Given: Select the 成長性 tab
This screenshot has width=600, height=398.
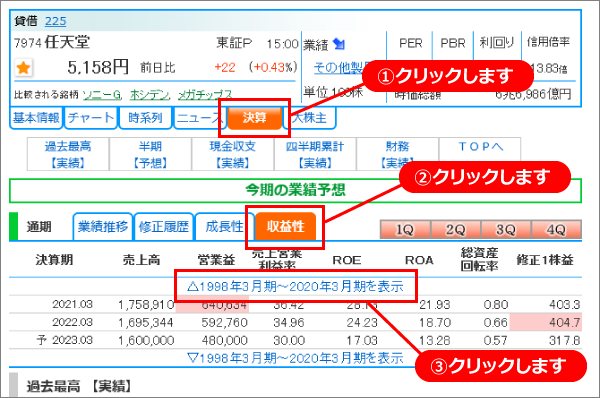Looking at the screenshot, I should click(x=224, y=227).
